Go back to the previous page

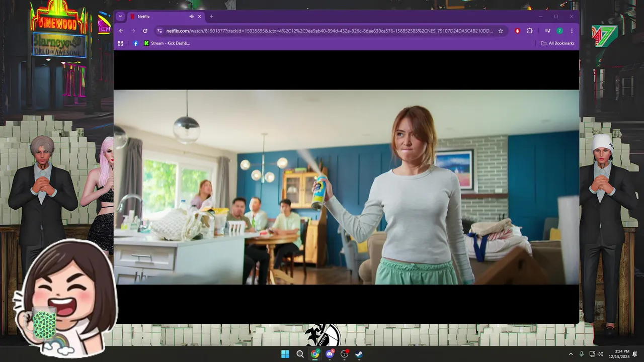pyautogui.click(x=121, y=31)
